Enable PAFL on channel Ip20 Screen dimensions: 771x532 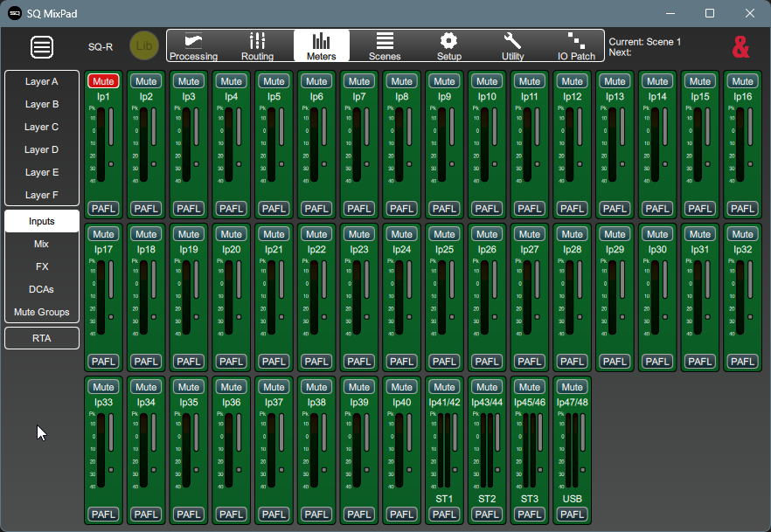231,362
